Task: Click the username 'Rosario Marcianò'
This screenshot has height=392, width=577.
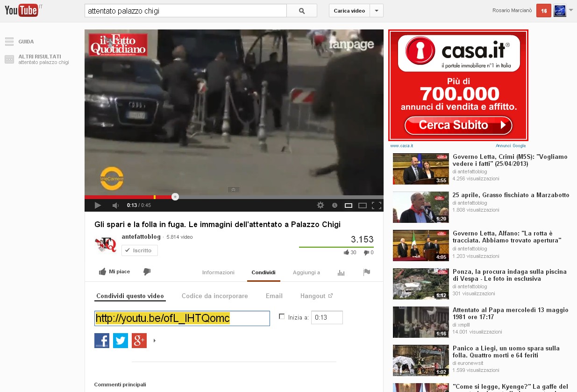Action: tap(512, 11)
